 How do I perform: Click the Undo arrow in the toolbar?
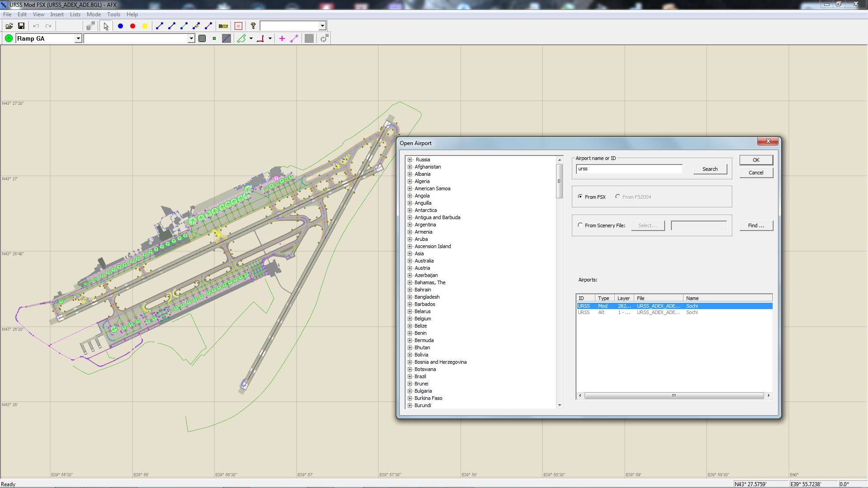pos(36,26)
